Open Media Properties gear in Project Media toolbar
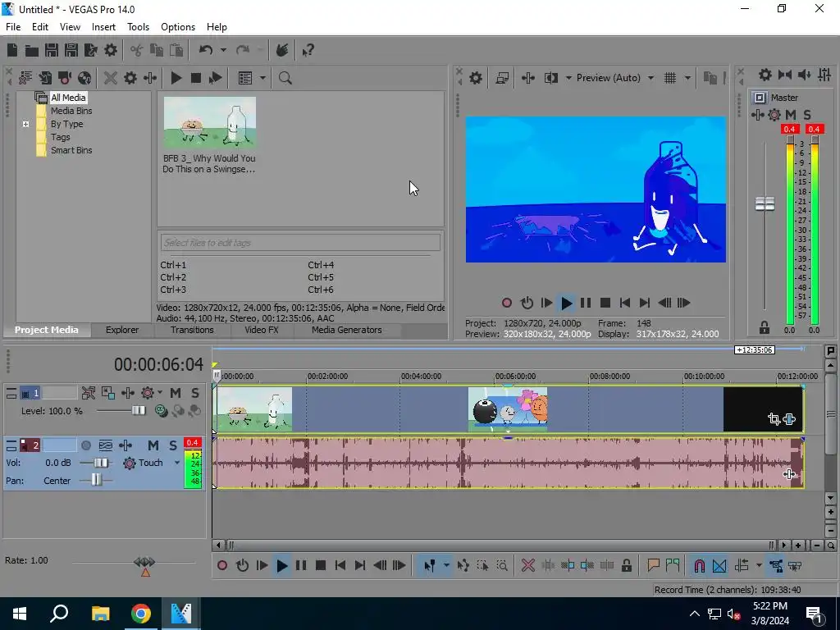This screenshot has width=840, height=630. [130, 78]
